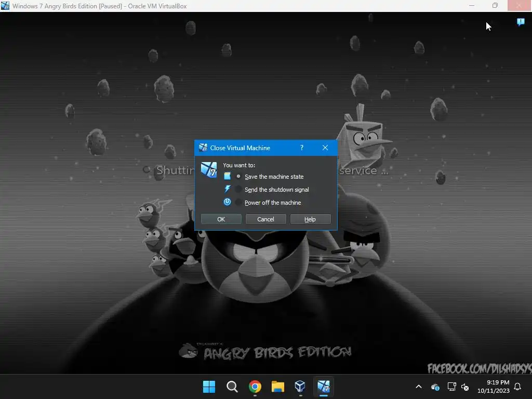Open Google Chrome from taskbar
The height and width of the screenshot is (399, 532).
tap(255, 387)
